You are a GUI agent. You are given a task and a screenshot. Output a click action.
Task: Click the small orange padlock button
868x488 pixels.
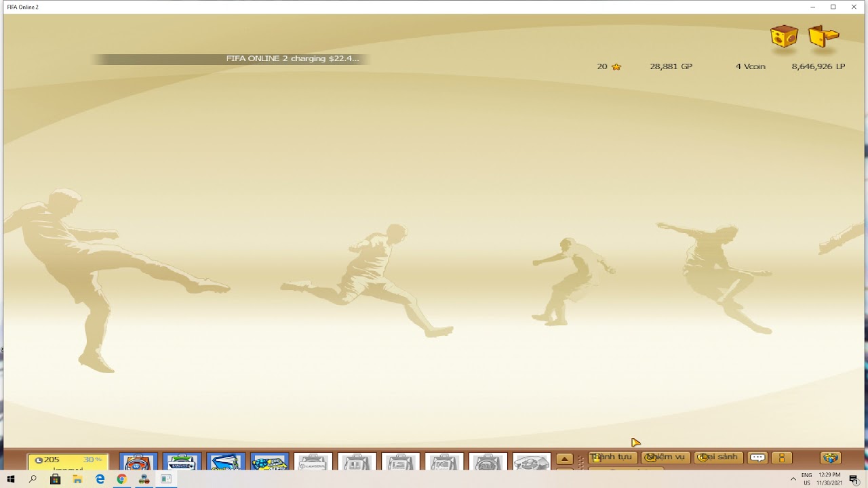[x=781, y=457]
